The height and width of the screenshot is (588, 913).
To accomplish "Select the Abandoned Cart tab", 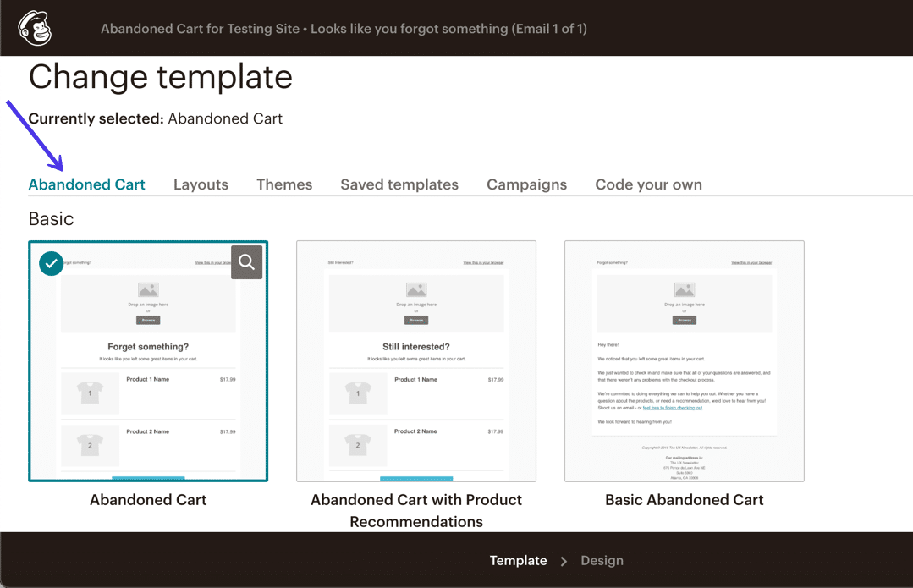I will click(86, 184).
